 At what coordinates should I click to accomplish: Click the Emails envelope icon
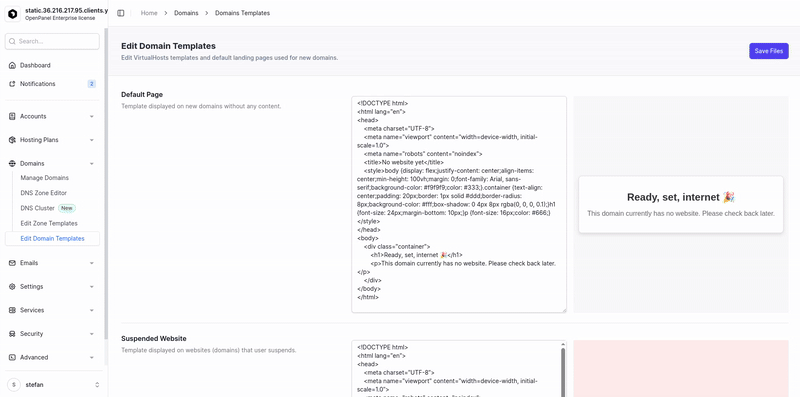[12, 263]
